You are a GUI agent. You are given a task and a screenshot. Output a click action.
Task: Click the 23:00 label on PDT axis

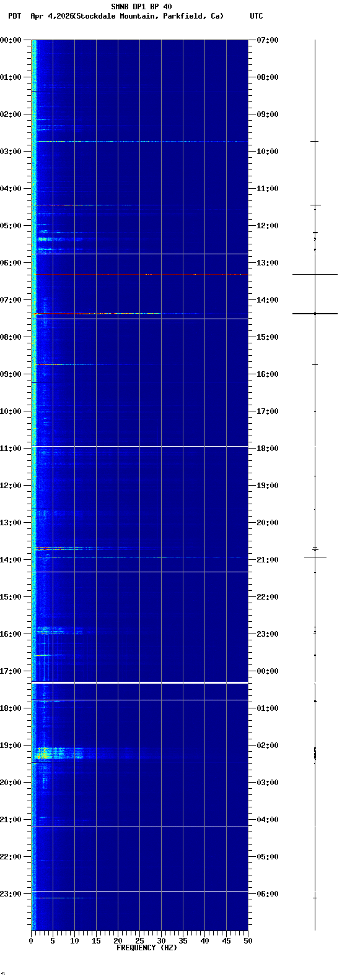coord(11,894)
